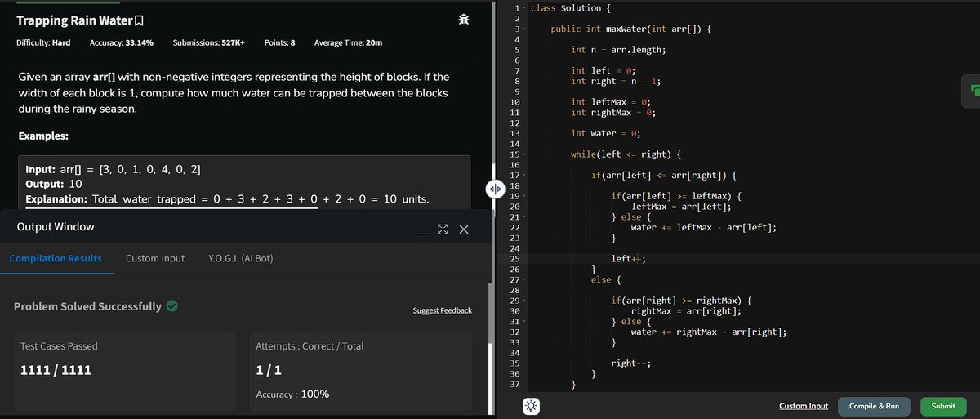The height and width of the screenshot is (419, 980).
Task: Fold the if arr[left] <= arr[right] block
Action: point(524,176)
